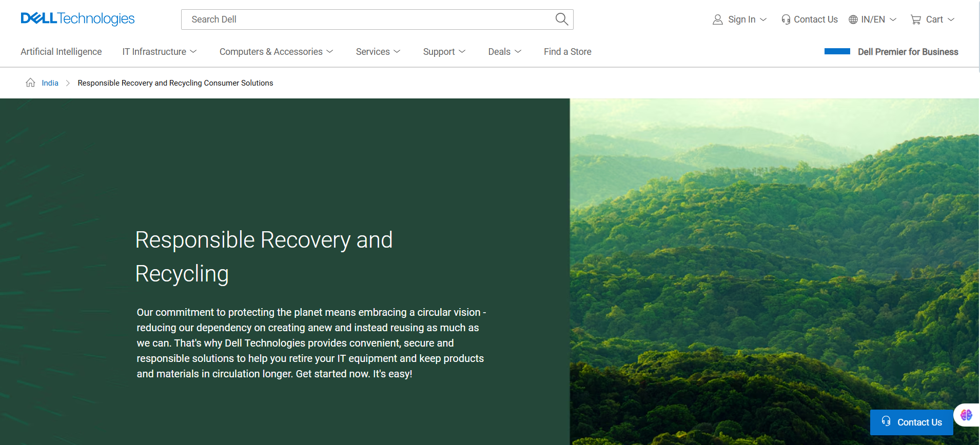The image size is (980, 445).
Task: Click the headset icon beside Contact Us in header
Action: coord(786,19)
